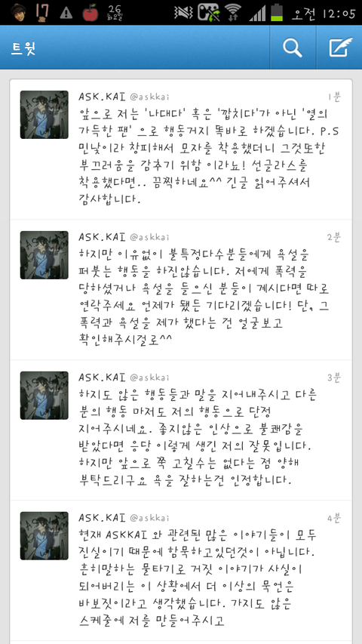Open the search magnifier icon
Screen dimensions: 362x644
[293, 48]
